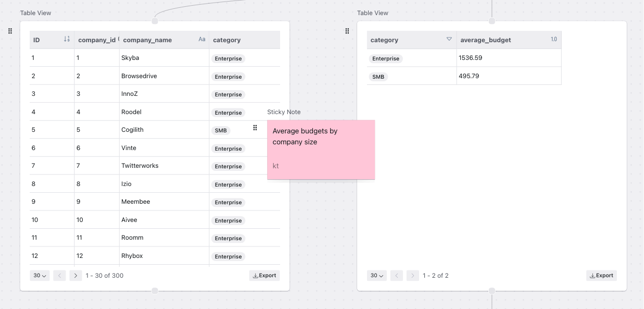The image size is (644, 309).
Task: Select the SMB category tag on Cogilith's row
Action: (x=221, y=130)
